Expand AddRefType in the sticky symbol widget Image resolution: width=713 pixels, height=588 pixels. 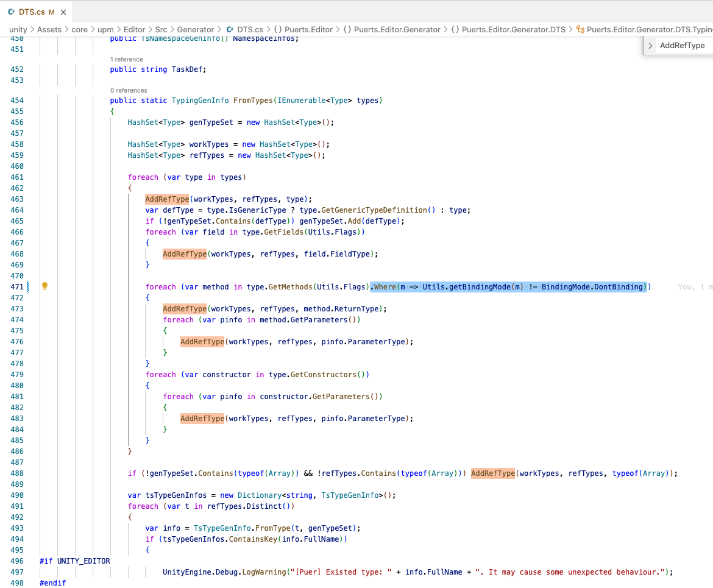[x=650, y=45]
